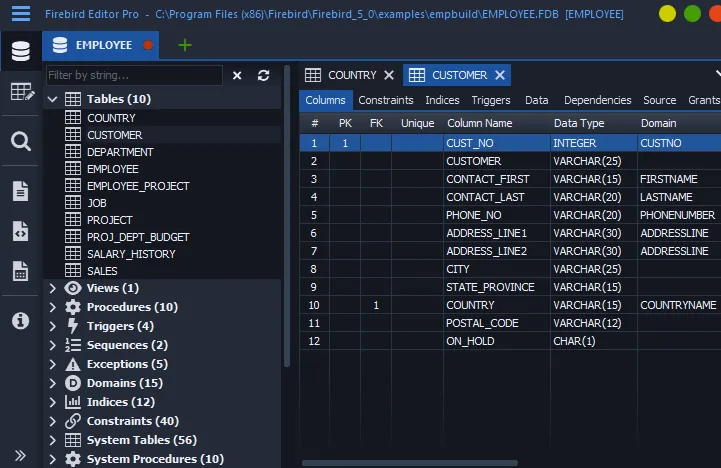Click the tree panel vertical scrollbar
This screenshot has height=468, width=721.
point(287,216)
